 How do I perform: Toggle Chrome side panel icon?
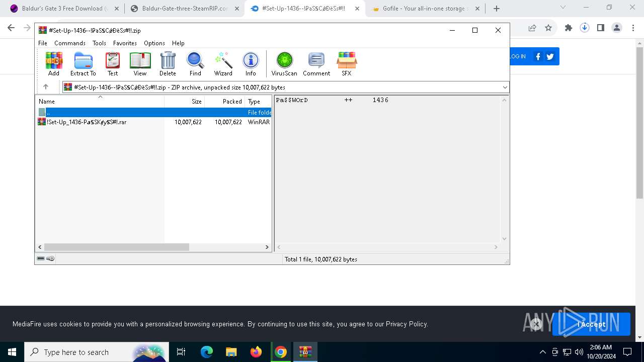(601, 28)
